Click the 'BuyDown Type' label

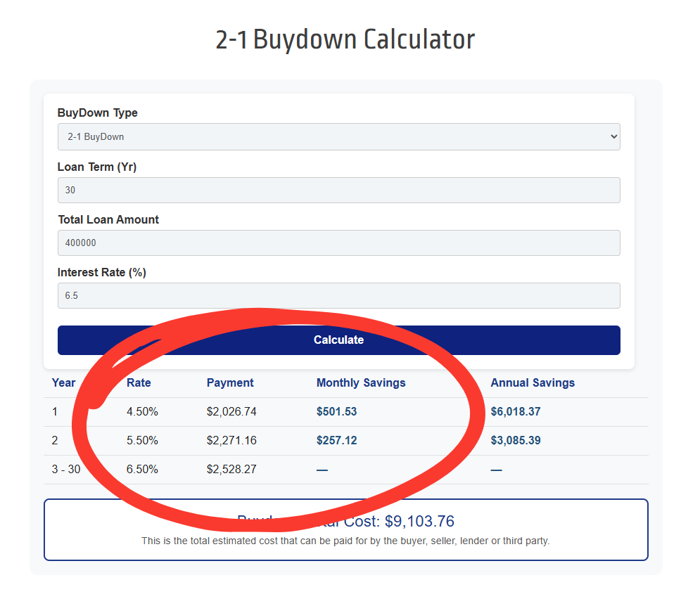(97, 112)
